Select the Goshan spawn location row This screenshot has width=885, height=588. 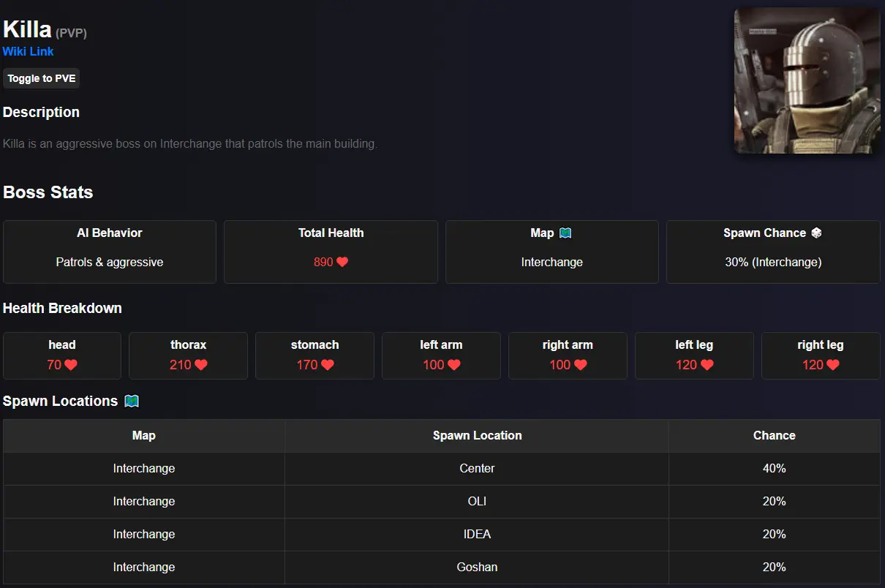[x=477, y=567]
